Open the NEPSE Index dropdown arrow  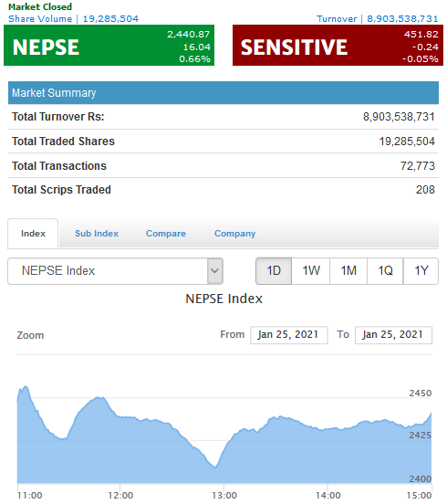point(214,271)
